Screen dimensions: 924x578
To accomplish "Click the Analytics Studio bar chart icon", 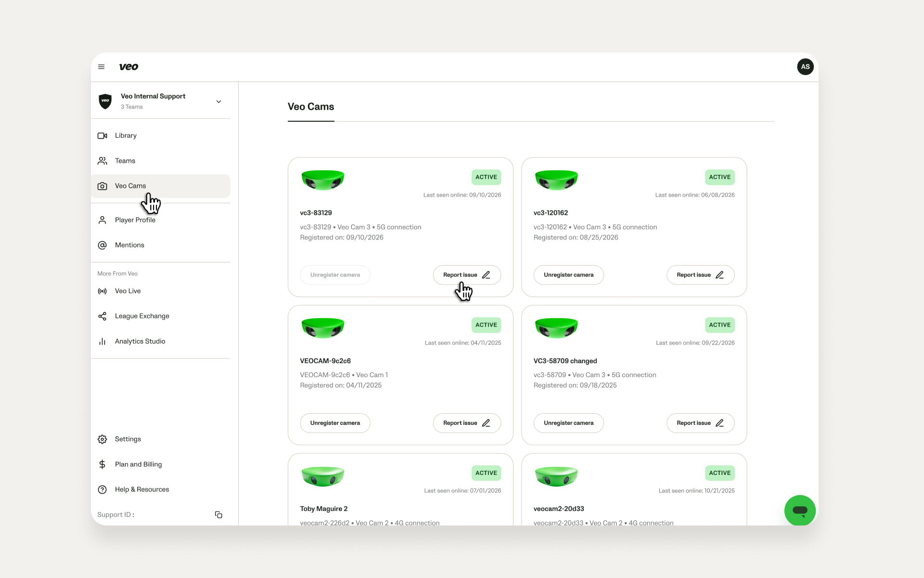I will pos(102,342).
